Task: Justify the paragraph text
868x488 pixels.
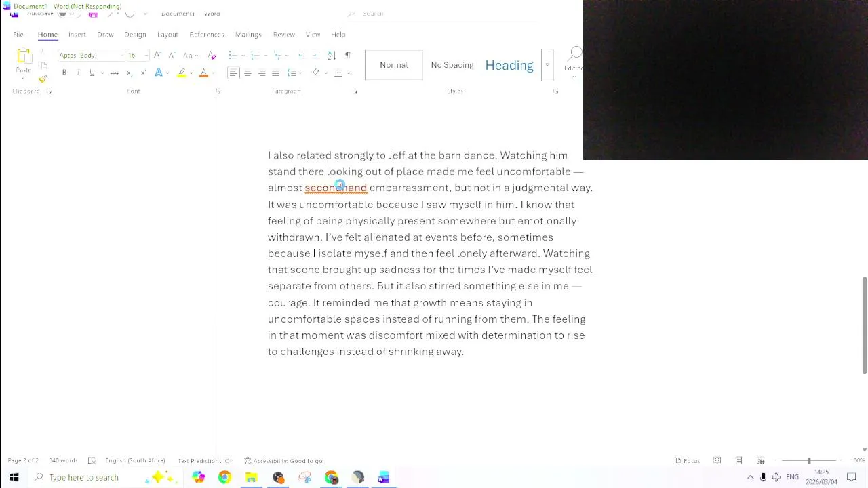Action: (x=275, y=73)
